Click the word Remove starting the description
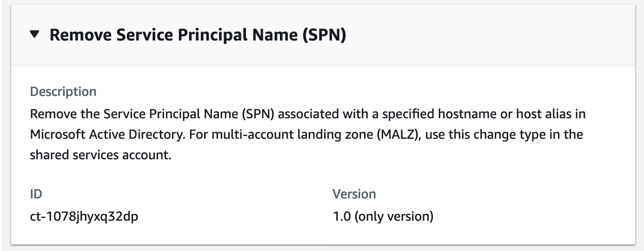The image size is (644, 251). [x=50, y=114]
